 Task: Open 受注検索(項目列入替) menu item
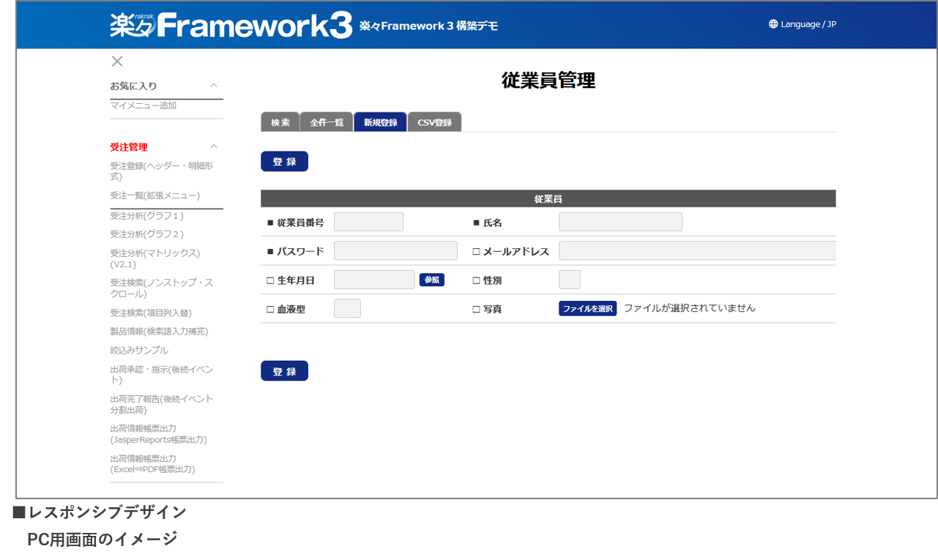(x=151, y=313)
